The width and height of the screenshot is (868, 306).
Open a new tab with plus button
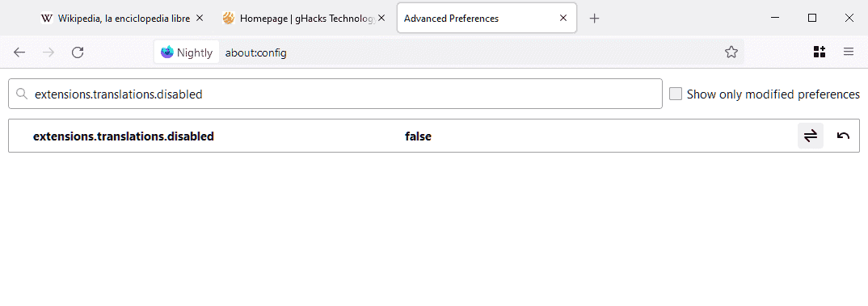pyautogui.click(x=594, y=19)
